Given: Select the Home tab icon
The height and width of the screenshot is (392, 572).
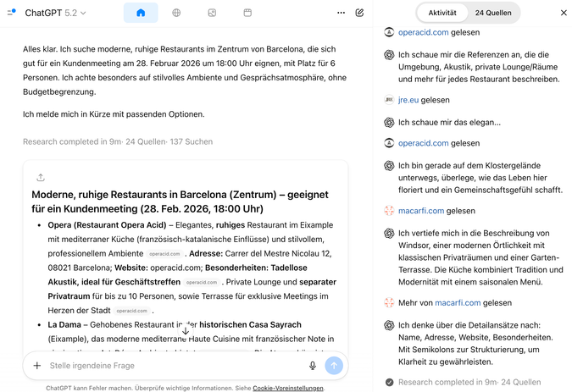Looking at the screenshot, I should 141,13.
